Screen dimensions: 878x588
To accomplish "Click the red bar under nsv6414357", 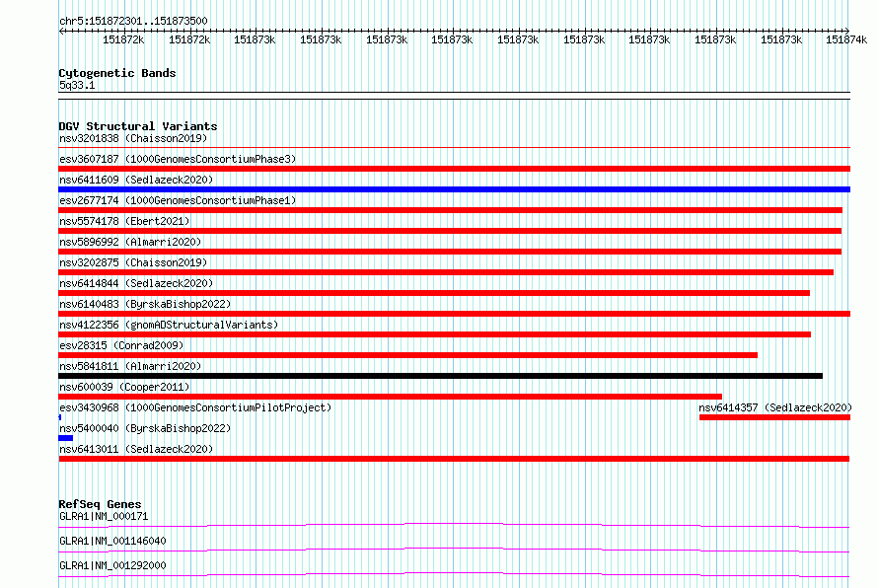I will pyautogui.click(x=775, y=417).
